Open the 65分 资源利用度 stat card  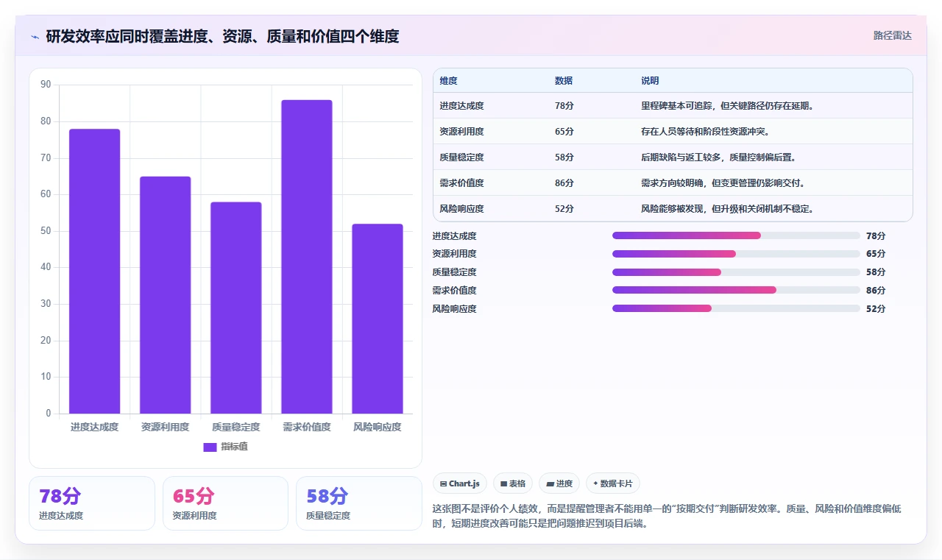(x=225, y=503)
